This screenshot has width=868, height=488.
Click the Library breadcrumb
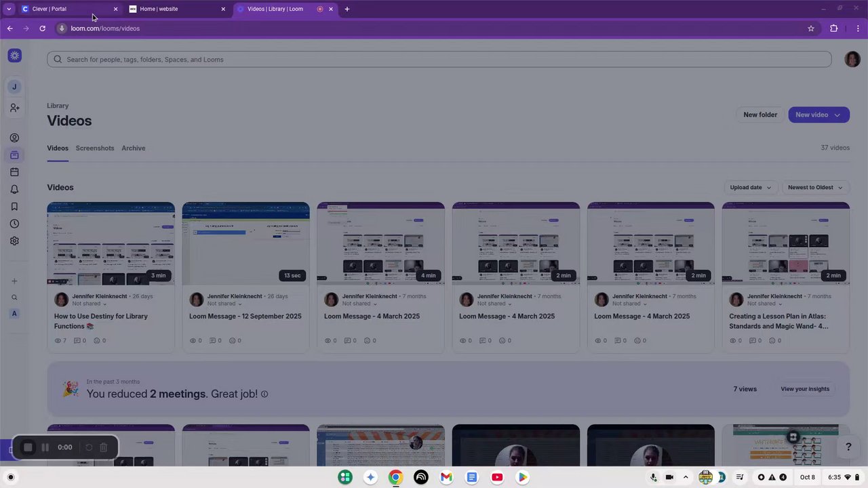click(58, 106)
